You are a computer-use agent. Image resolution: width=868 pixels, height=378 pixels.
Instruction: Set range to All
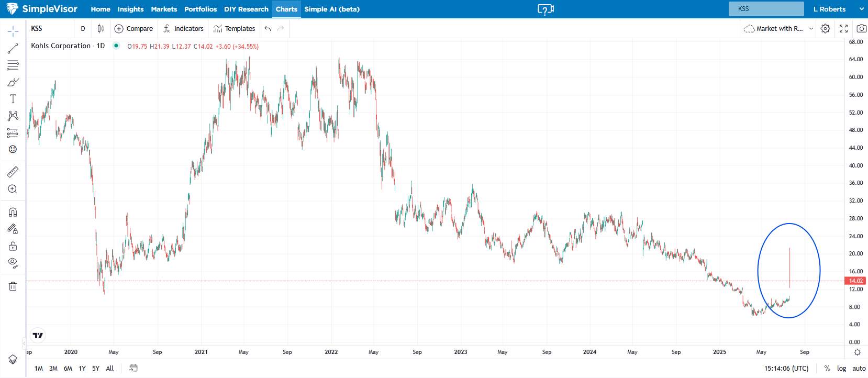(x=110, y=368)
